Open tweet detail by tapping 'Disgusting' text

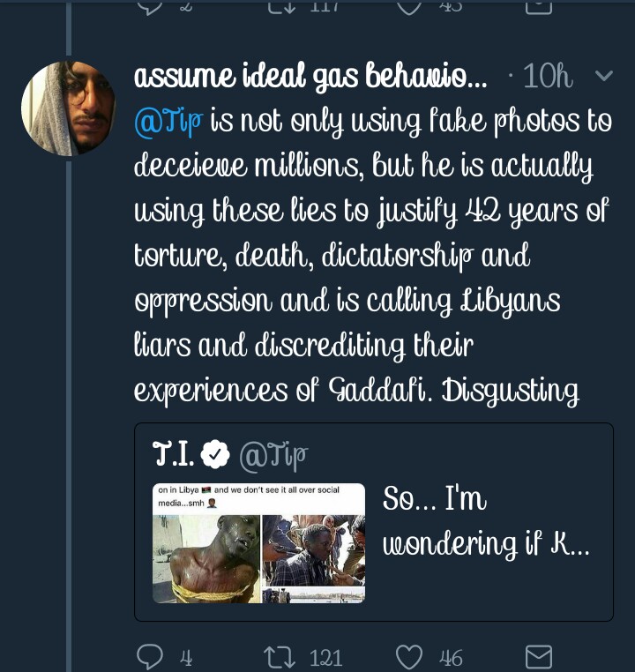click(x=510, y=390)
